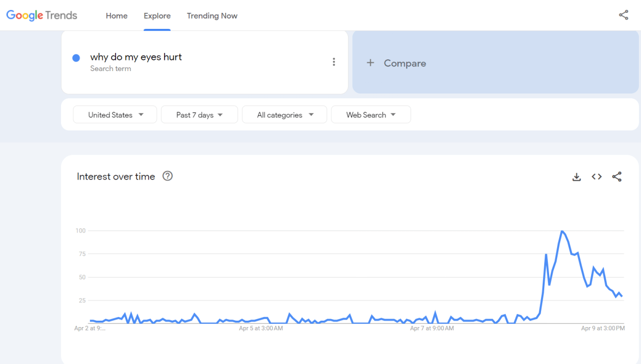Viewport: 641px width, 364px height.
Task: Open the Trending Now section
Action: pos(212,16)
